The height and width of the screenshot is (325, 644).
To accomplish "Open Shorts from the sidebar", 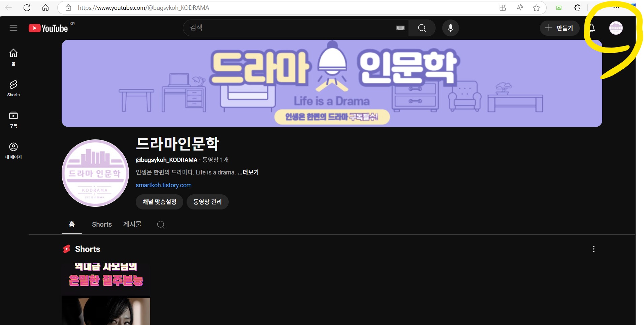I will pos(13,89).
